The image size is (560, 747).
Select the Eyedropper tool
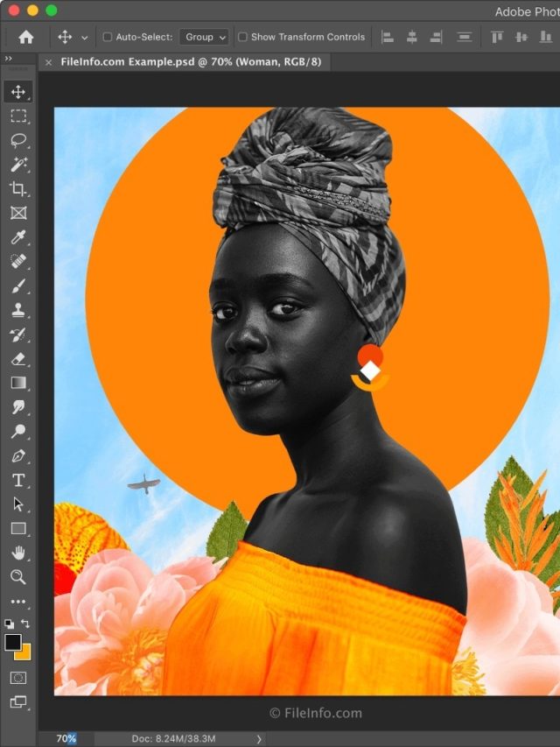pyautogui.click(x=18, y=237)
